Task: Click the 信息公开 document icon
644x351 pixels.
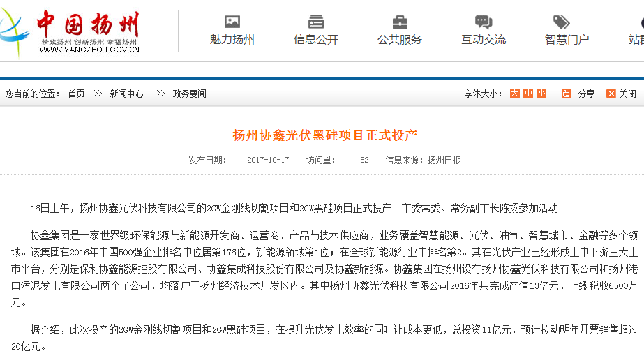Action: (x=316, y=22)
